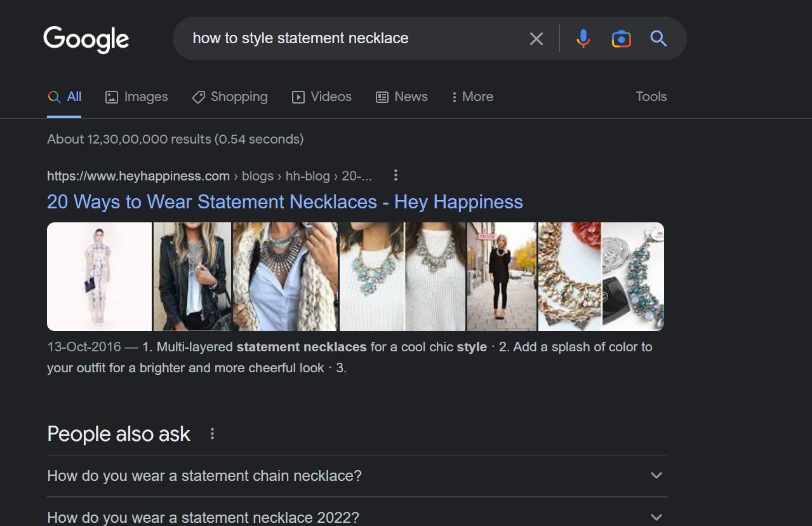812x526 pixels.
Task: Submit search with magnifying glass icon
Action: pos(658,39)
